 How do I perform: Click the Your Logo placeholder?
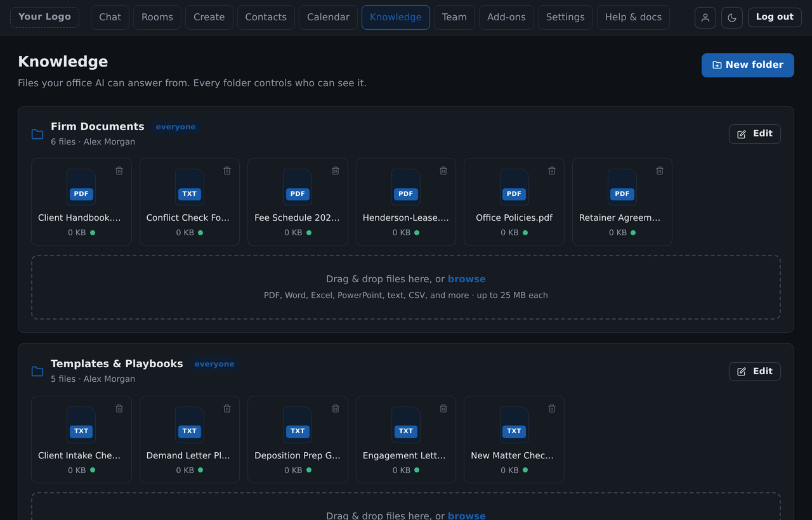click(44, 17)
